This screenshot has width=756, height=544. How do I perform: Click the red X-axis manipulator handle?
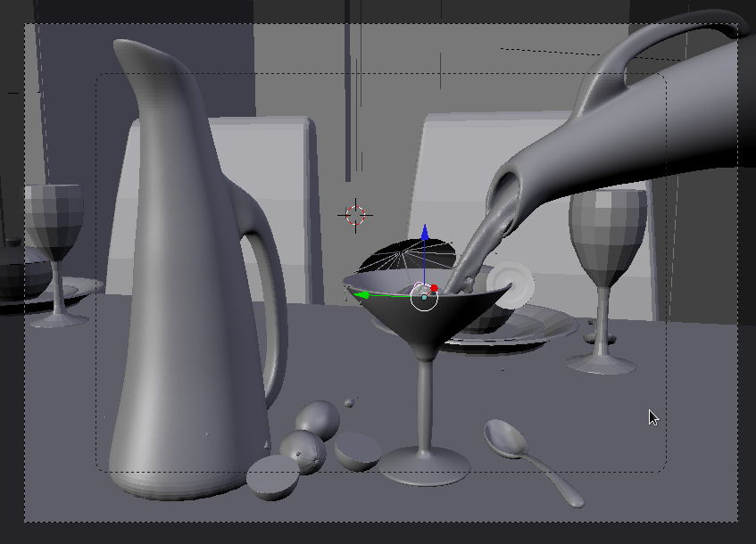pyautogui.click(x=434, y=288)
